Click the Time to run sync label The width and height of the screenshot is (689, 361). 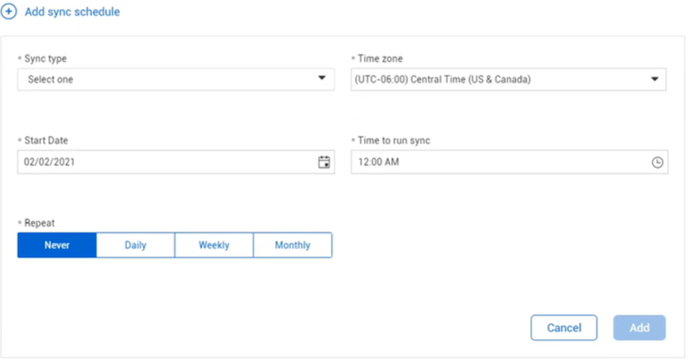click(x=394, y=141)
